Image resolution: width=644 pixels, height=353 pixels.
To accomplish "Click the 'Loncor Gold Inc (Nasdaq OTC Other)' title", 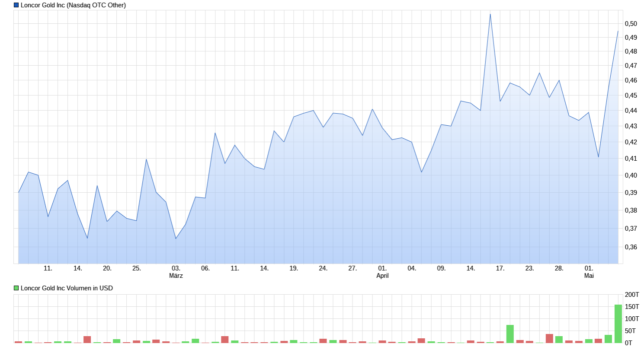I will point(73,5).
